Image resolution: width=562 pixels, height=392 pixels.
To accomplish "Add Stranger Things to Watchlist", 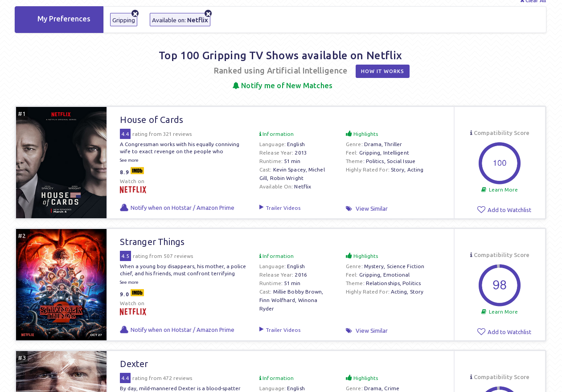I will click(x=509, y=332).
